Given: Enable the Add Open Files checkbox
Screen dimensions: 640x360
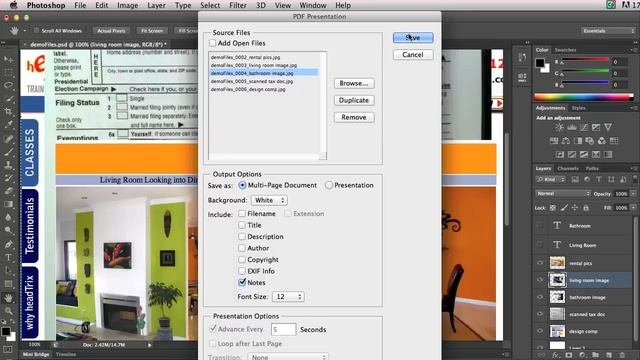Looking at the screenshot, I should point(213,43).
